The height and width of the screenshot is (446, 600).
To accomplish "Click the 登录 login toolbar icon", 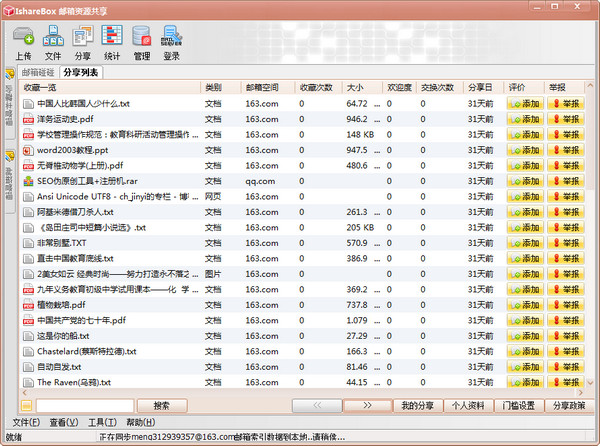I will pyautogui.click(x=171, y=42).
